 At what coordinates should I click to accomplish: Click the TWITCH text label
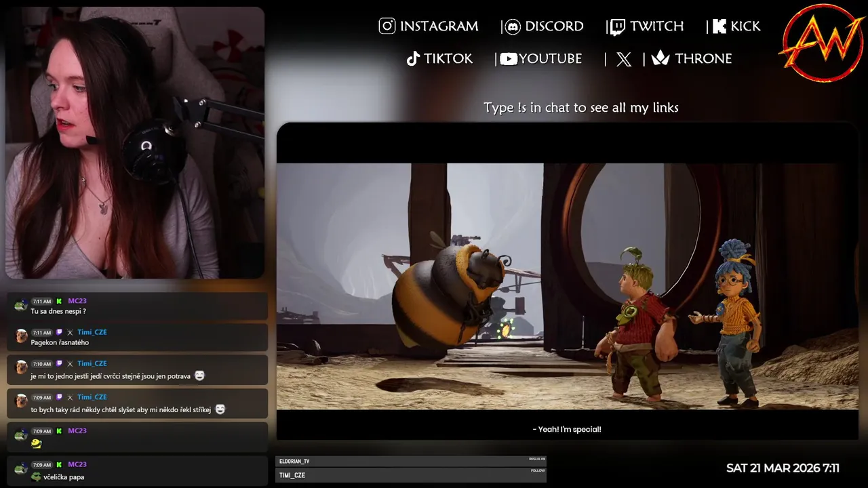coord(656,26)
